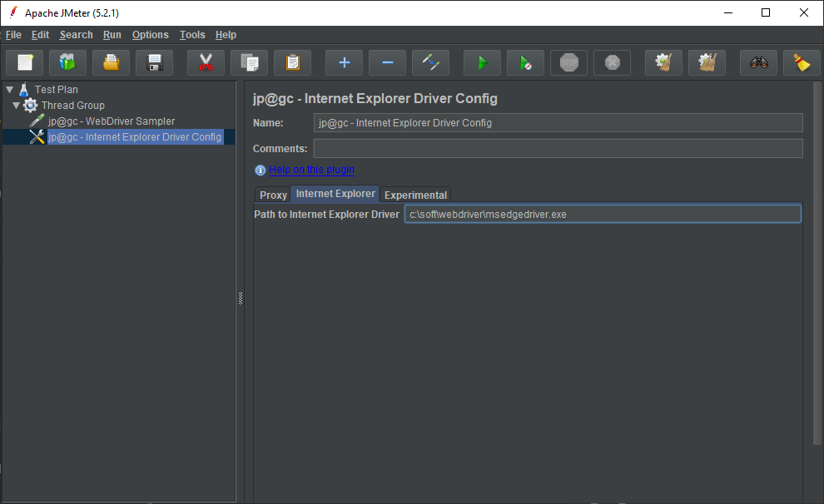Viewport: 824px width, 504px height.
Task: Switch to the Proxy tab
Action: [x=273, y=195]
